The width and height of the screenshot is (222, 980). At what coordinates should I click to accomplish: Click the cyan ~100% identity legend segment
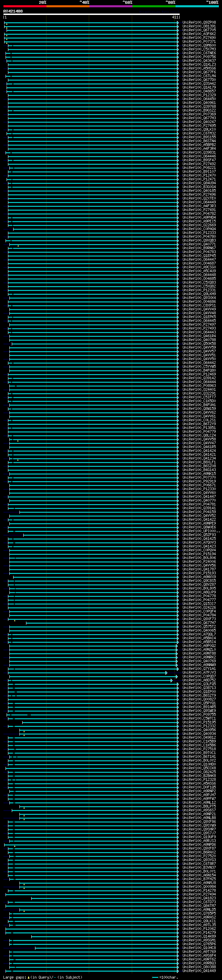[x=197, y=6]
